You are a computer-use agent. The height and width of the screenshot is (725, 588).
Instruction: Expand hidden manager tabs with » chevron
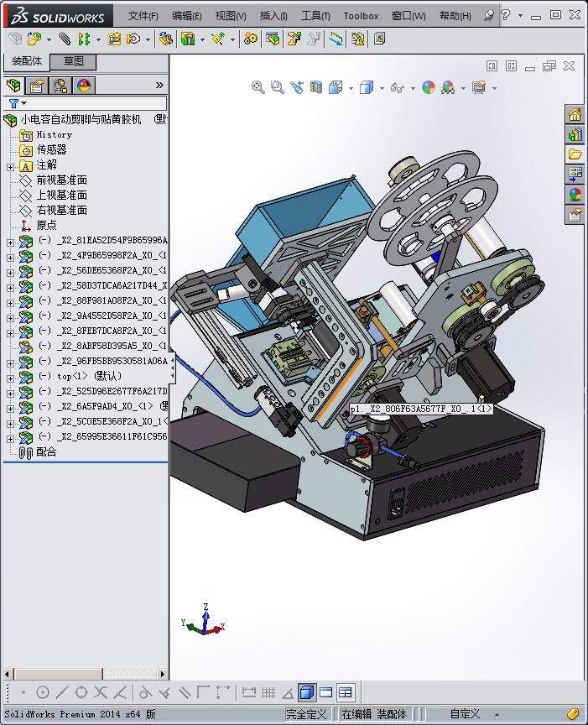(x=159, y=85)
